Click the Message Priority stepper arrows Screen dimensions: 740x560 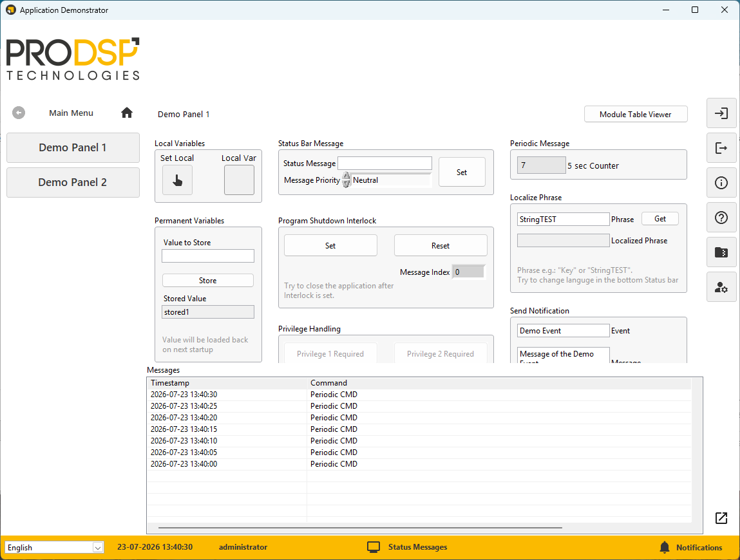346,180
